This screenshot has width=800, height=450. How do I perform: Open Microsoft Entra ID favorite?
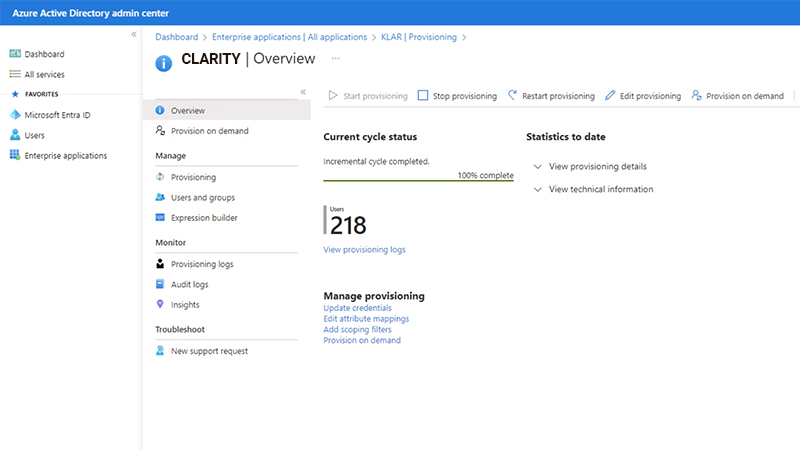(x=57, y=115)
